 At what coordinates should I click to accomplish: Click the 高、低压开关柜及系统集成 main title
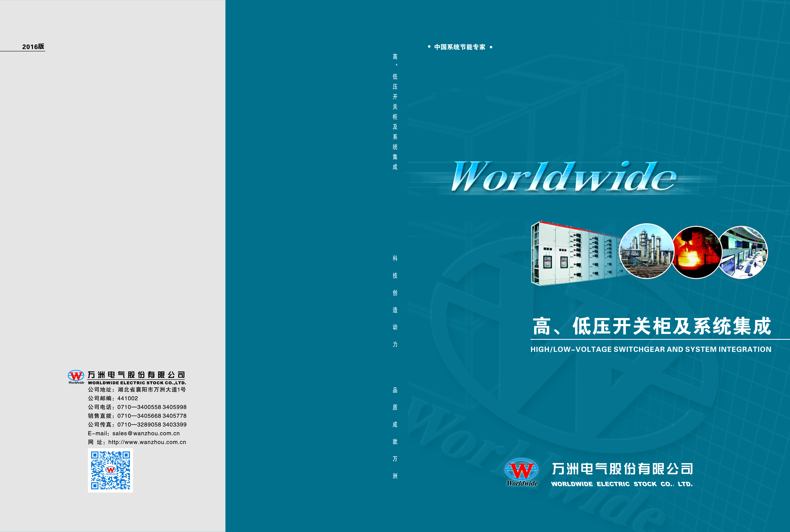tap(652, 326)
